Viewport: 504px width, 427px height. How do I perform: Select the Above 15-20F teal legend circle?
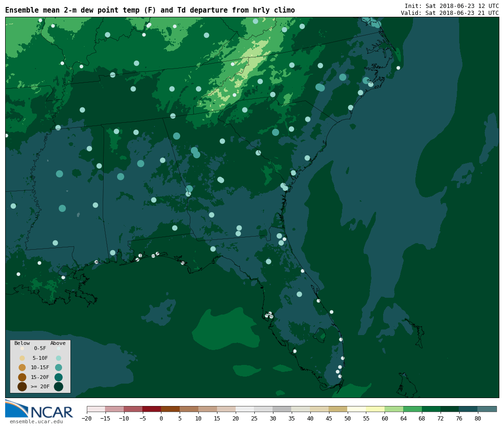58,377
